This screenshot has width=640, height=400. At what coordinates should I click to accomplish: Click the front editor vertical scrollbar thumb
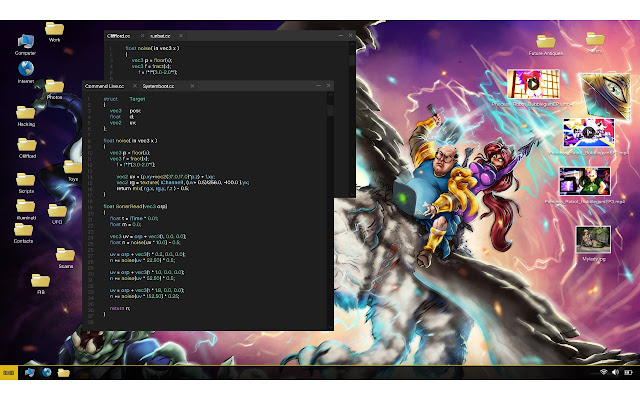[x=330, y=111]
